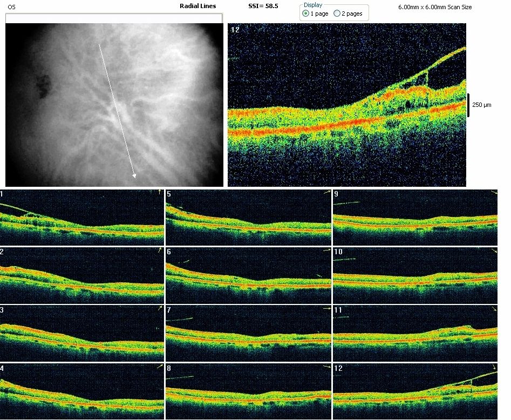
Task: Click the grayscale fundus en-face image
Action: [114, 105]
